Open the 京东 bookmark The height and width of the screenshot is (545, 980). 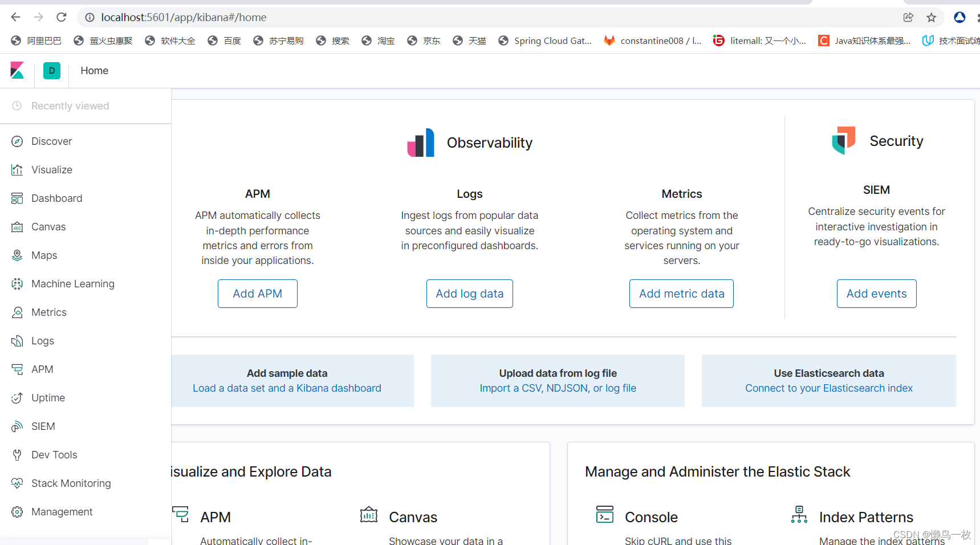[424, 41]
